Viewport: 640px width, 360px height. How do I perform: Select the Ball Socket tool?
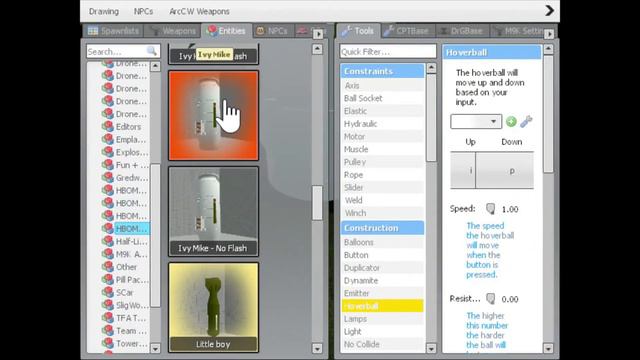pyautogui.click(x=382, y=98)
